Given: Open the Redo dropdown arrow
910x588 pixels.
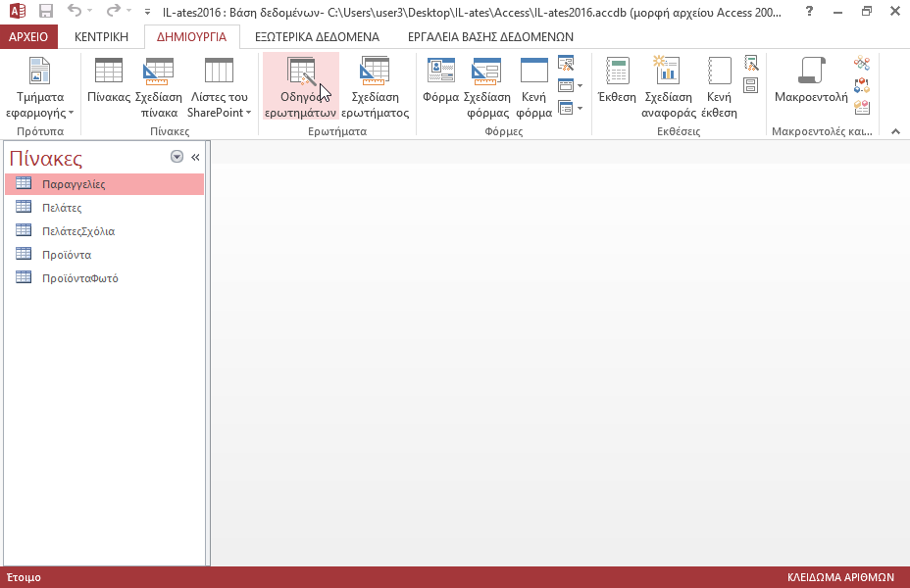Looking at the screenshot, I should click(x=128, y=11).
